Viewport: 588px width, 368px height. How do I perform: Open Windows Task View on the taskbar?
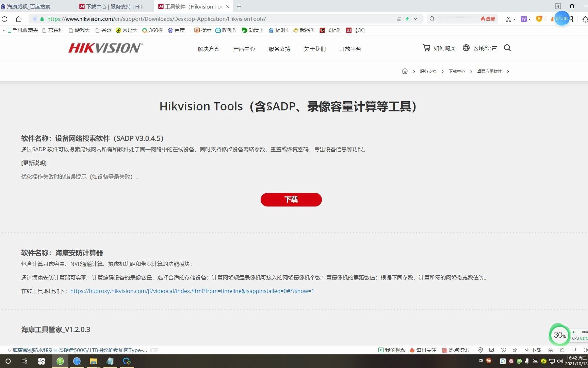pos(24,361)
